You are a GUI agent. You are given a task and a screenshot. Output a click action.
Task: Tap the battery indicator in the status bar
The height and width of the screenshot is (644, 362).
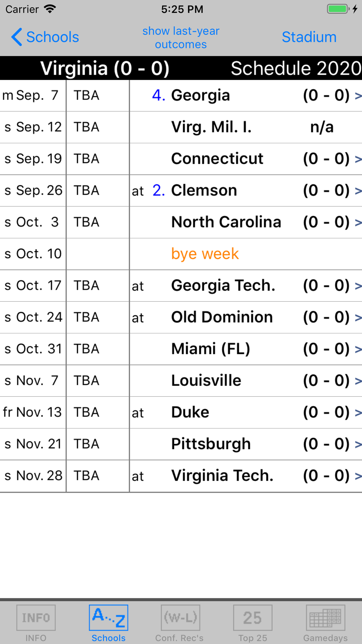click(338, 9)
